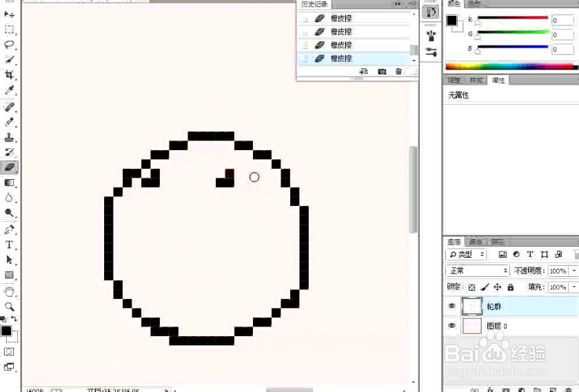This screenshot has height=392, width=579.
Task: Switch to the 色板 swatches tab
Action: pyautogui.click(x=475, y=3)
